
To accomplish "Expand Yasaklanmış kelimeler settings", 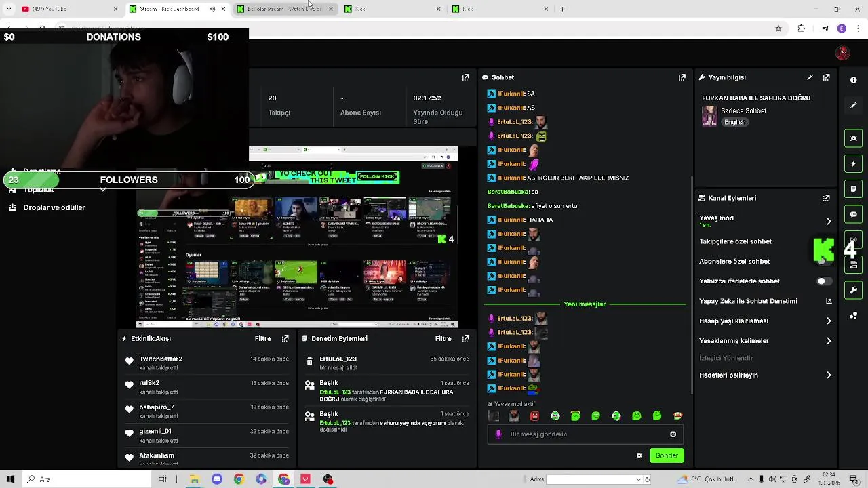I will (x=829, y=341).
